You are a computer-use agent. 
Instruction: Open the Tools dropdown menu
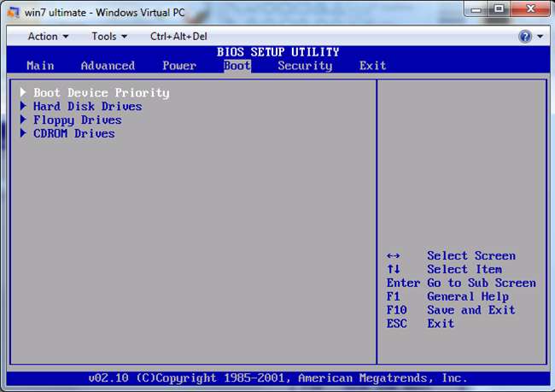point(108,36)
